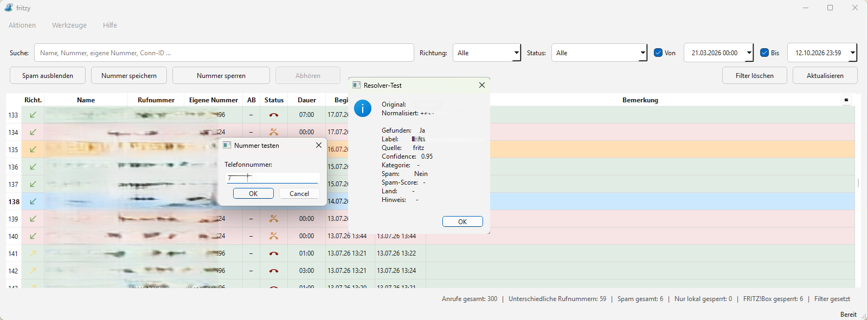868x320 pixels.
Task: Close the Nummer testen dialog
Action: pos(319,145)
